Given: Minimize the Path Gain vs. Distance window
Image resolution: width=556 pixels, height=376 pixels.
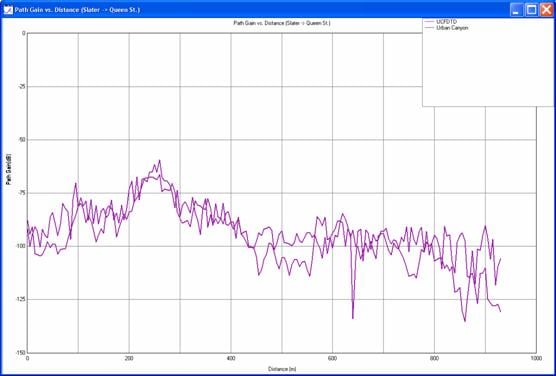Looking at the screenshot, I should tap(516, 10).
